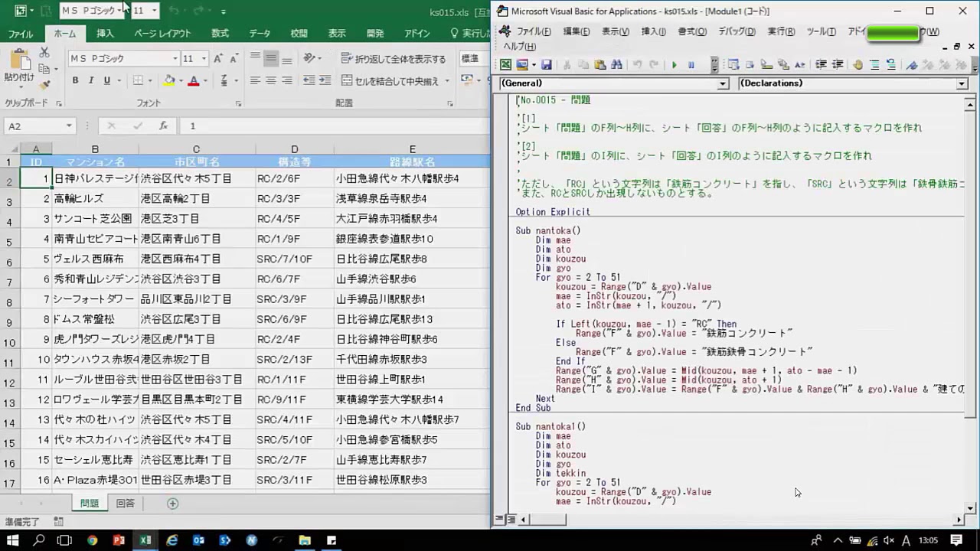Expand the (Declarations) procedure dropdown
Viewport: 980px width, 551px height.
point(962,83)
